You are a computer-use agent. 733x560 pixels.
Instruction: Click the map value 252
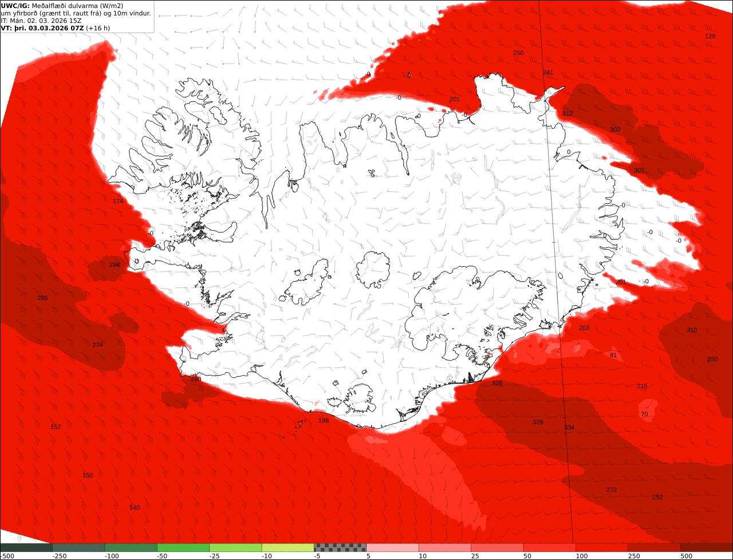pyautogui.click(x=657, y=497)
